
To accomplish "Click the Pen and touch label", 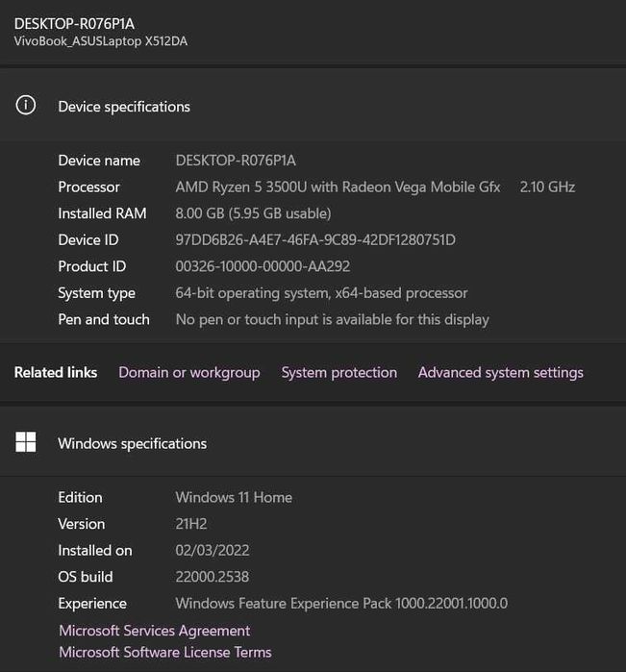I will [x=104, y=320].
